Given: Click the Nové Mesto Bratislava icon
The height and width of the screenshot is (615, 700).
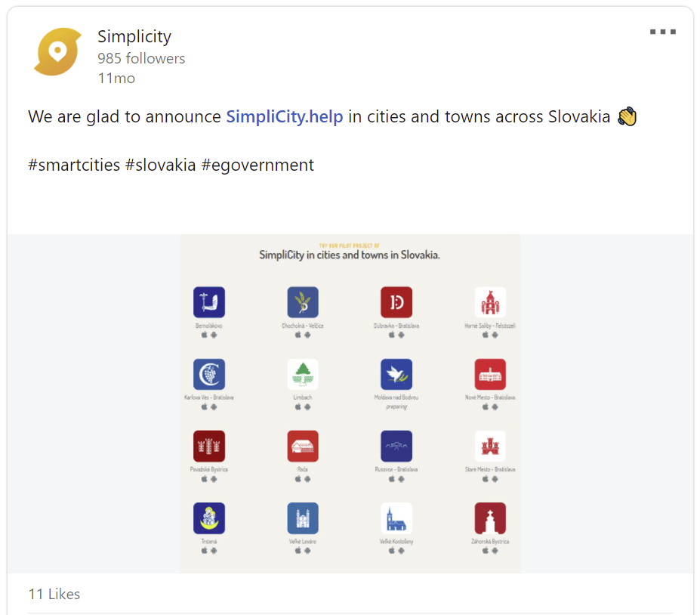Looking at the screenshot, I should tap(490, 374).
